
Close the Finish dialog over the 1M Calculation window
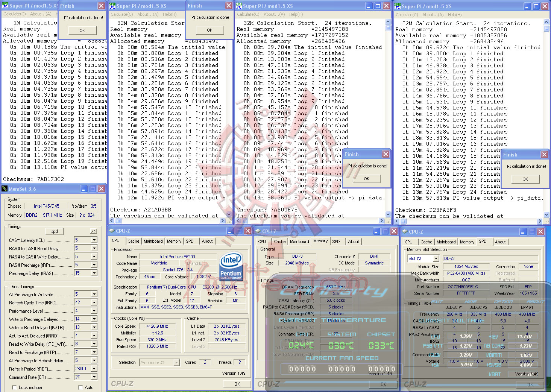[x=101, y=6]
